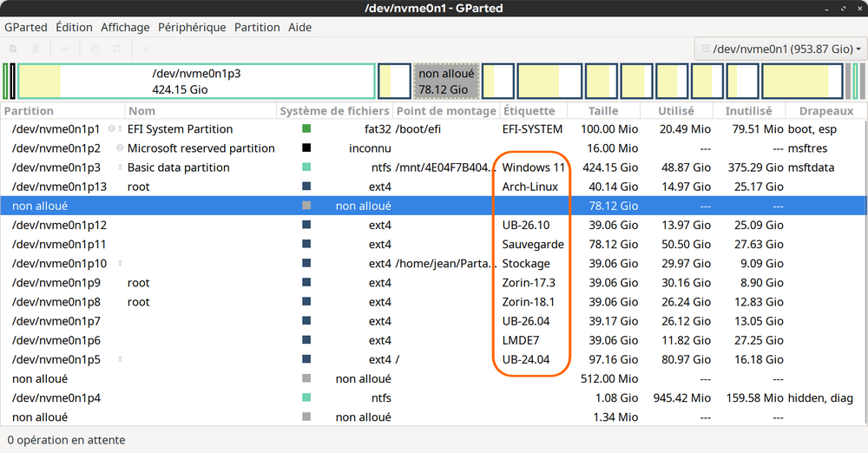Select the /dev/nvme0n1p8 row

click(433, 301)
